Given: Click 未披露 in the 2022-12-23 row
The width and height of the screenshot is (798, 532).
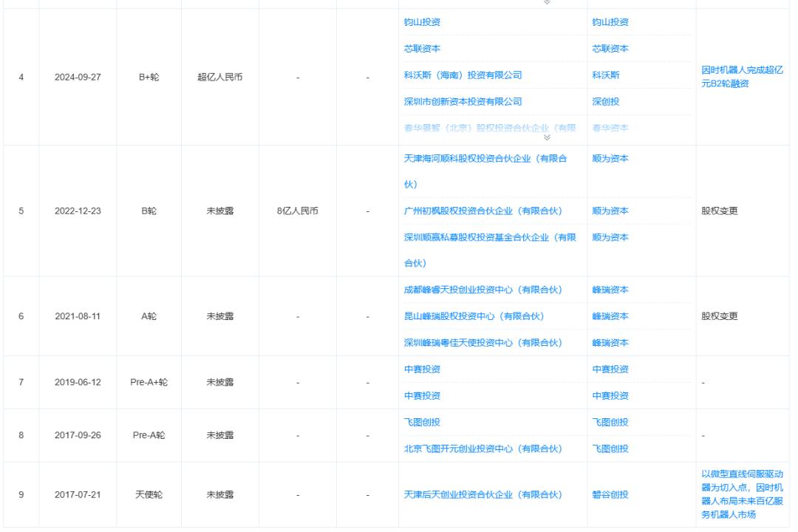Looking at the screenshot, I should coord(220,211).
